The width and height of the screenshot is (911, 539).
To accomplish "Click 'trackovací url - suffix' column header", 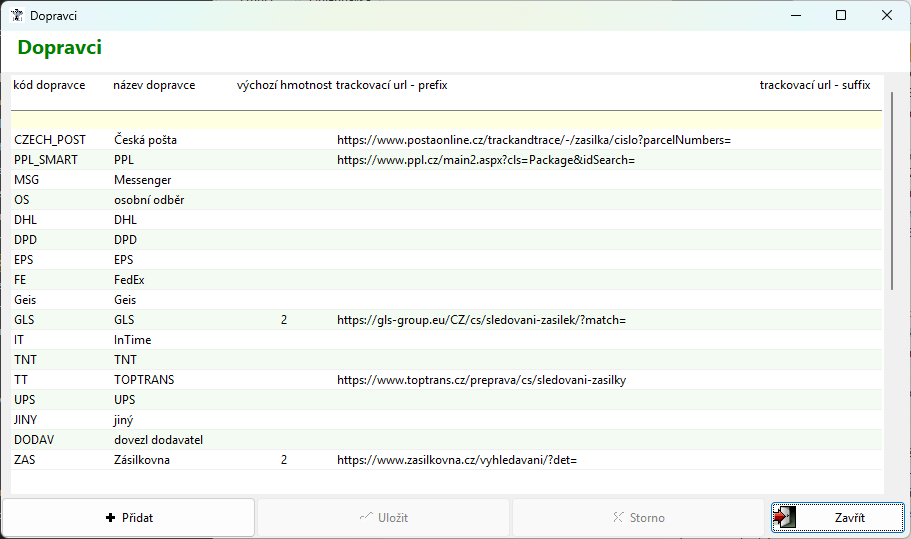I will pyautogui.click(x=815, y=85).
